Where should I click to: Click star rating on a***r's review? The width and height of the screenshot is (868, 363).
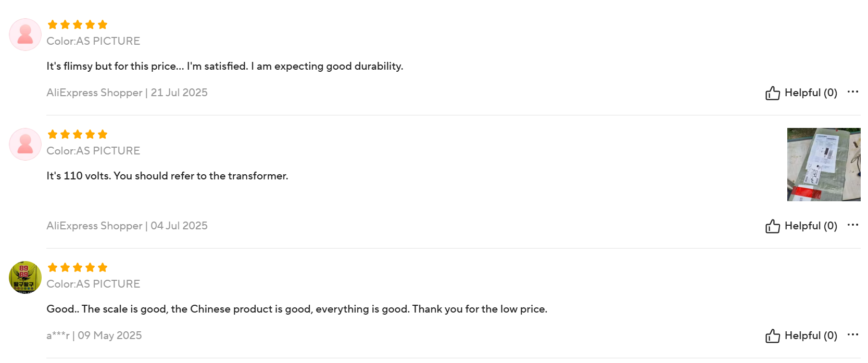[77, 267]
